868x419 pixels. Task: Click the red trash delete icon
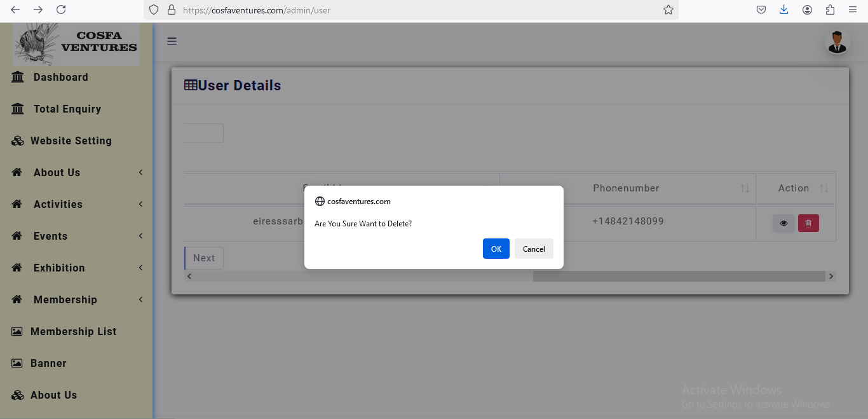pos(808,223)
